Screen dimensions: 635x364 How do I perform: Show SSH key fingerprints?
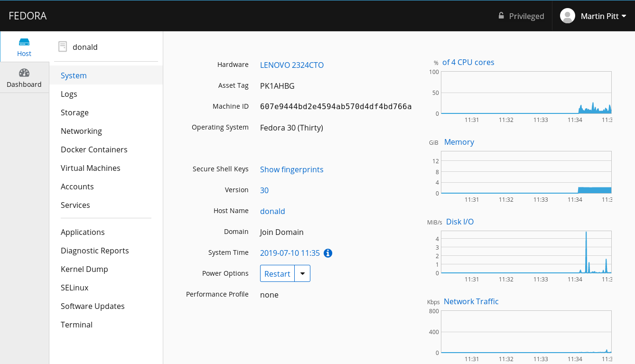(x=292, y=169)
